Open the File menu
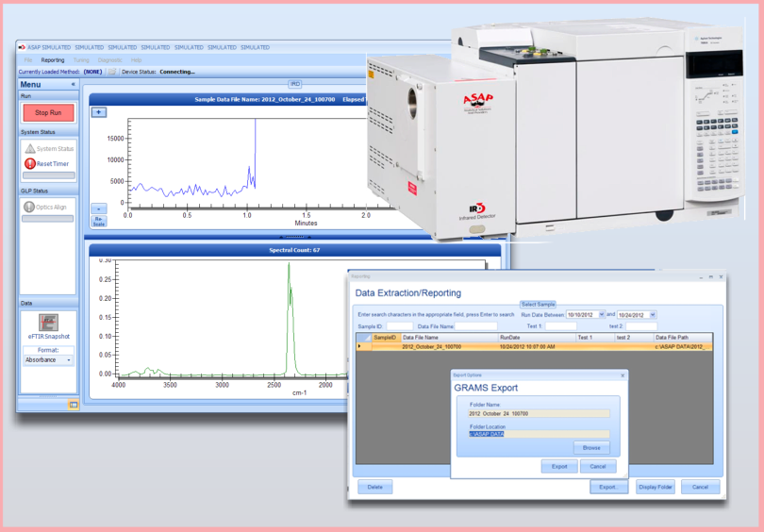 point(28,60)
